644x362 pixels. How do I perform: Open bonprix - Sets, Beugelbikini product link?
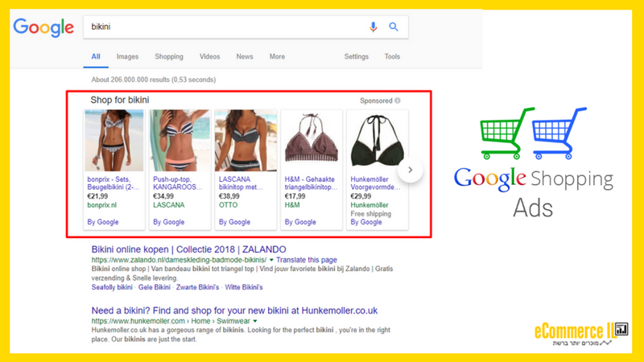pyautogui.click(x=114, y=183)
